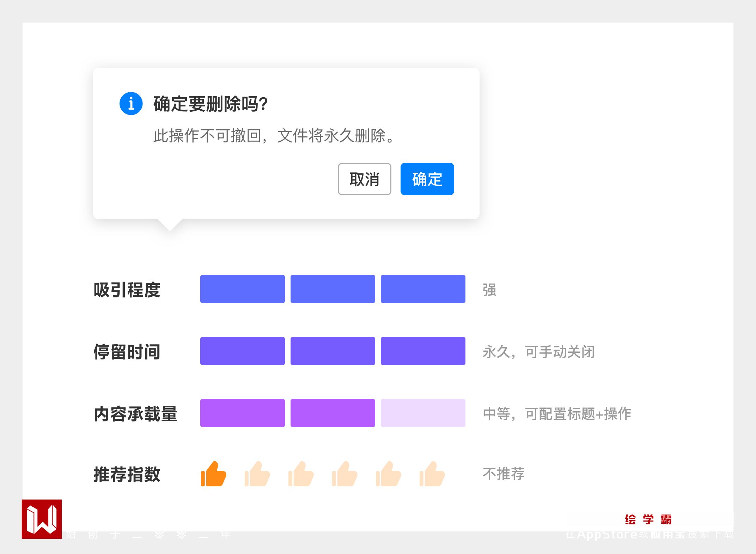Click the first orange thumbs-up icon

214,474
